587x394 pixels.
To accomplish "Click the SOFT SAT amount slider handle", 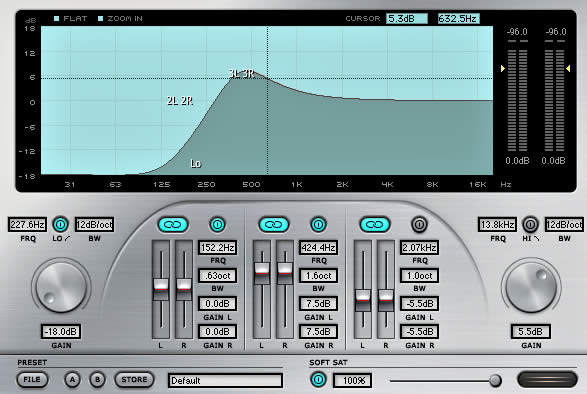I will 495,381.
